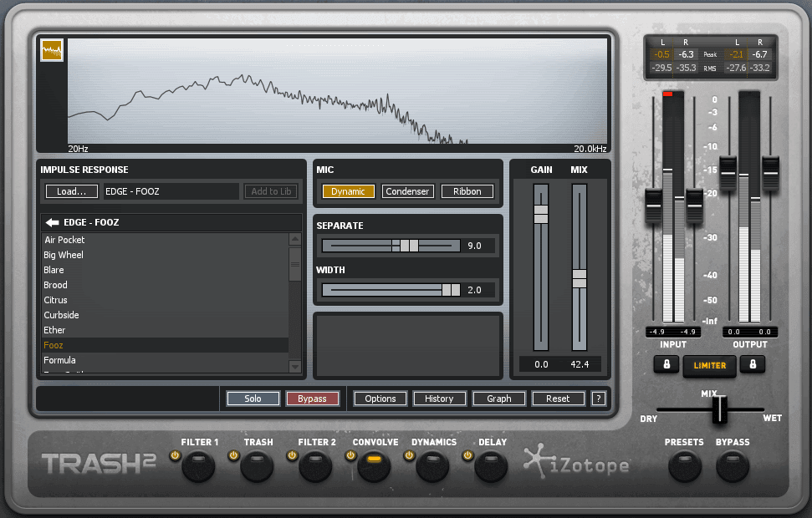
Task: Toggle Filter 2 module power
Action: pos(292,455)
